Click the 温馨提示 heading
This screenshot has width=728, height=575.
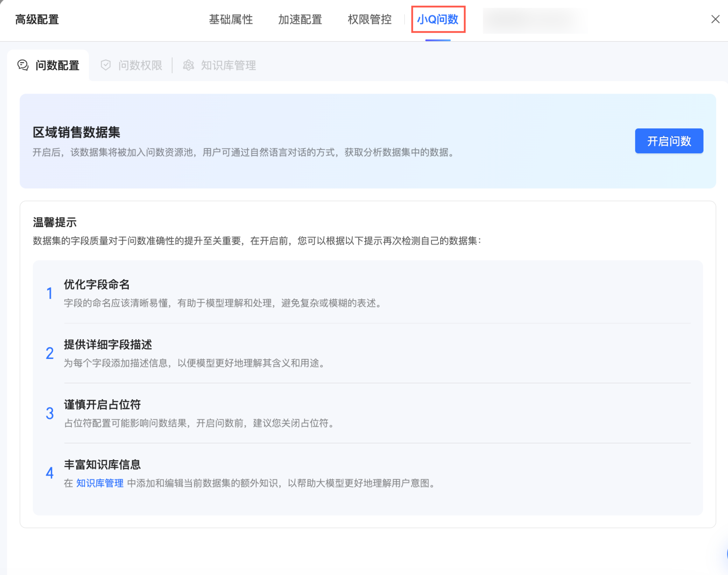click(55, 222)
